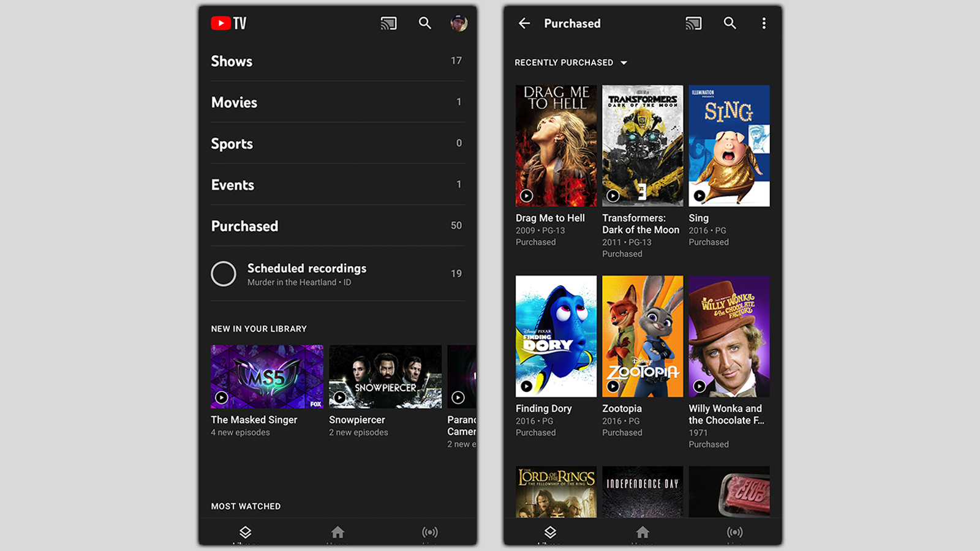This screenshot has width=980, height=551.
Task: Tap the Home tab icon on left phone
Action: click(x=337, y=532)
